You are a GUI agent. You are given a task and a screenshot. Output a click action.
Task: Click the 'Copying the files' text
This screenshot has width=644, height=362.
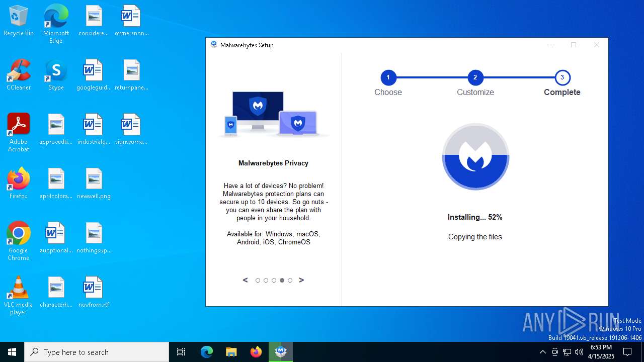475,237
